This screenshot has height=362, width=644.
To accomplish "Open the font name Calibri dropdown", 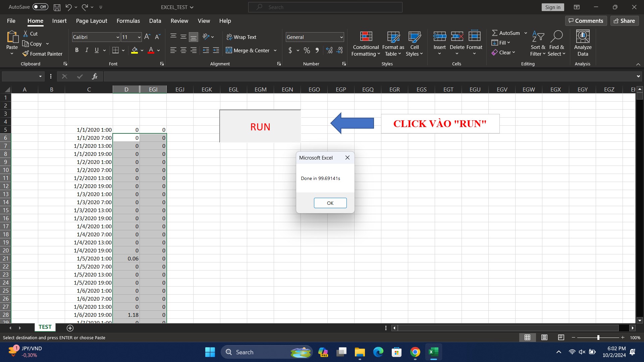I will (x=117, y=37).
